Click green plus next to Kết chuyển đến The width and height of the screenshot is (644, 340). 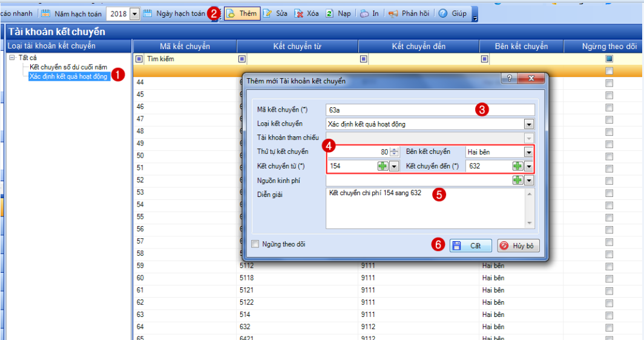pos(517,166)
